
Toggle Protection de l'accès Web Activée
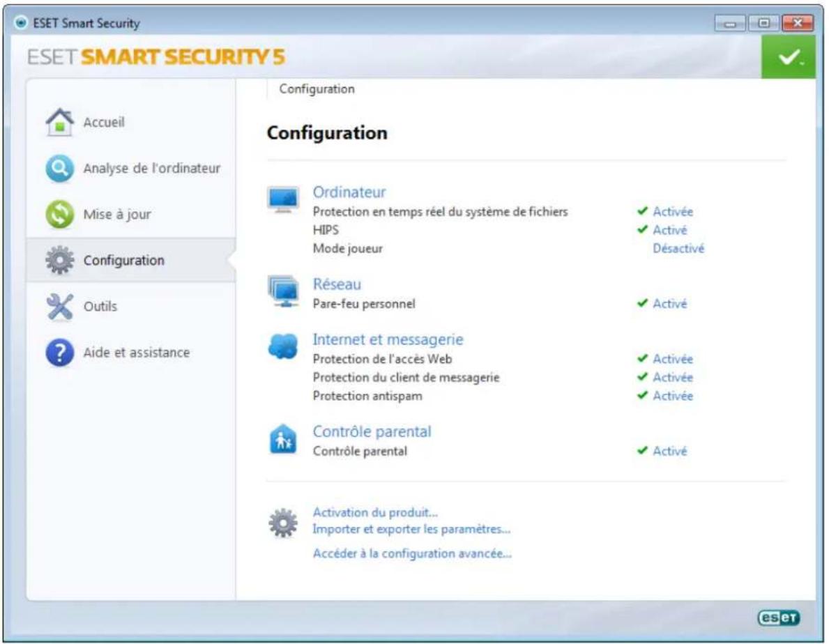click(x=673, y=359)
